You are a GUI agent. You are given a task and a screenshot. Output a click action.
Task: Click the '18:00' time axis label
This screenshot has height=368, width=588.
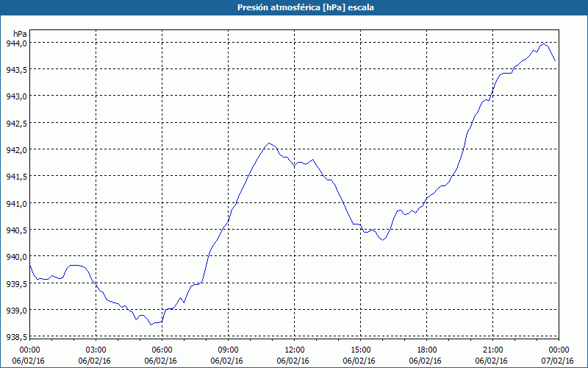pyautogui.click(x=427, y=350)
